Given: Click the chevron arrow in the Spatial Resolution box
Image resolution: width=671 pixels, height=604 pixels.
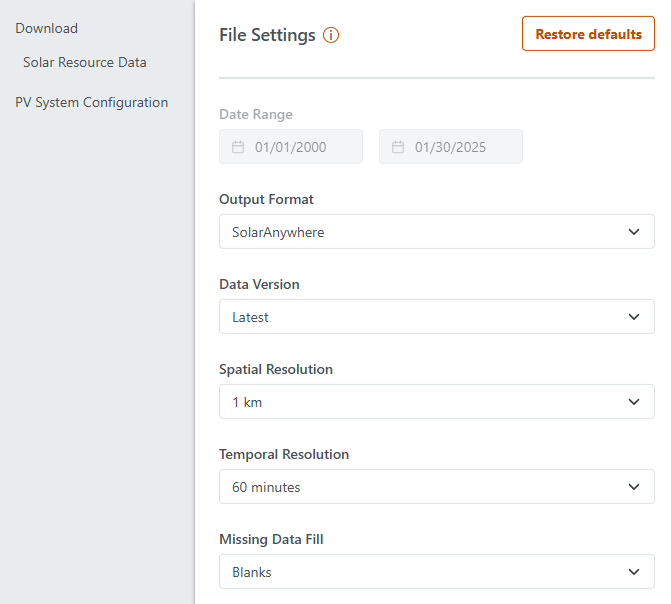Looking at the screenshot, I should click(634, 402).
